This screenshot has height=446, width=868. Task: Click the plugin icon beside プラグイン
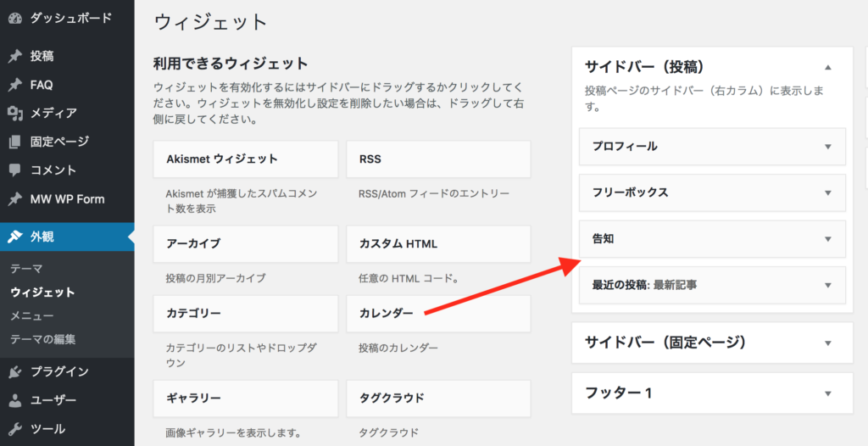click(14, 371)
